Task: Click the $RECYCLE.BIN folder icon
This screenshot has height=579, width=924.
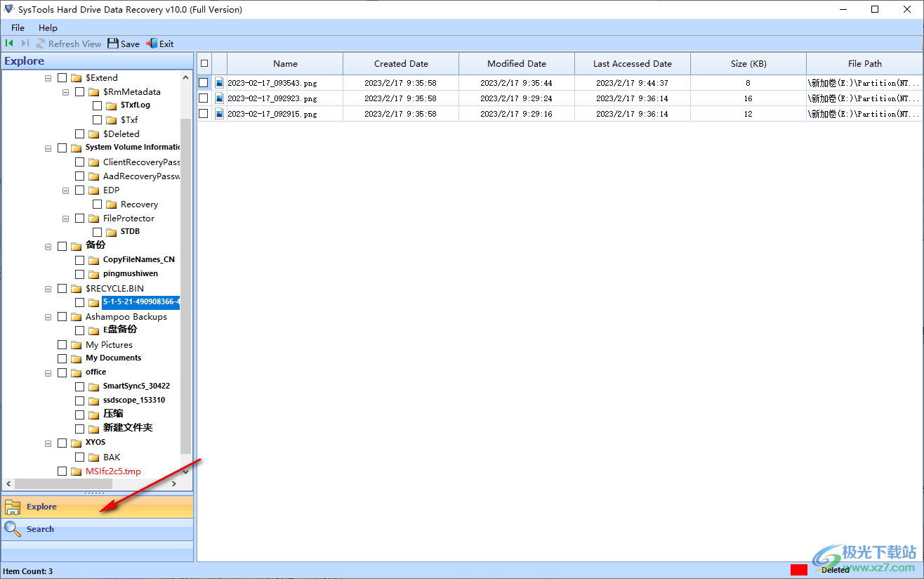Action: click(77, 289)
